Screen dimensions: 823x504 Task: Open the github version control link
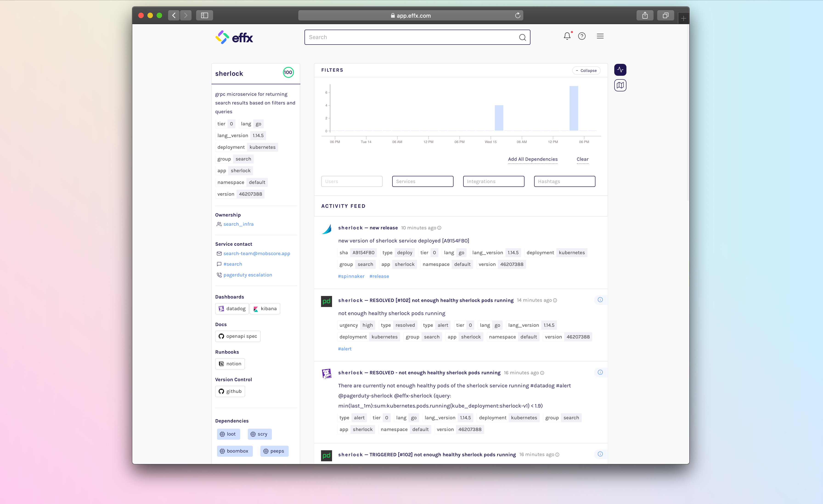(x=230, y=391)
